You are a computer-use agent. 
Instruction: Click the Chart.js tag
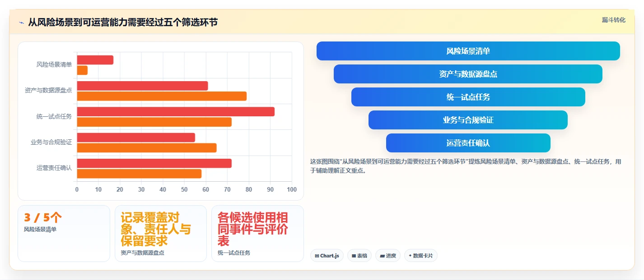point(327,256)
